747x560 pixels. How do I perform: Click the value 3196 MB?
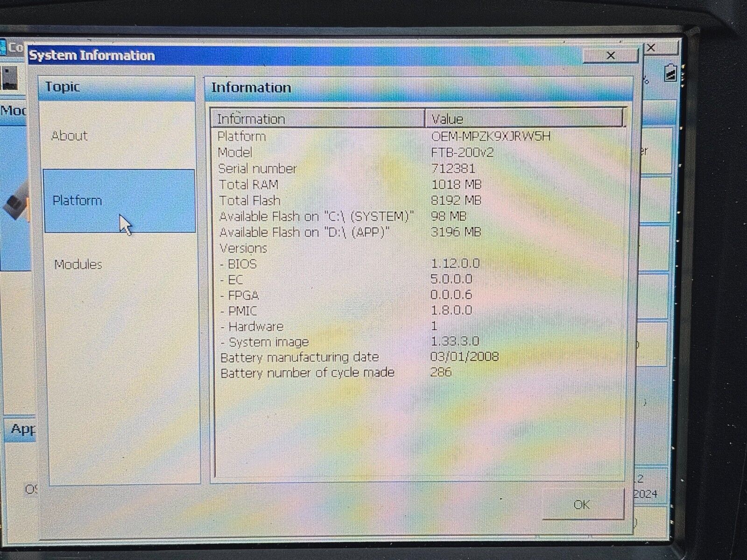click(x=456, y=232)
